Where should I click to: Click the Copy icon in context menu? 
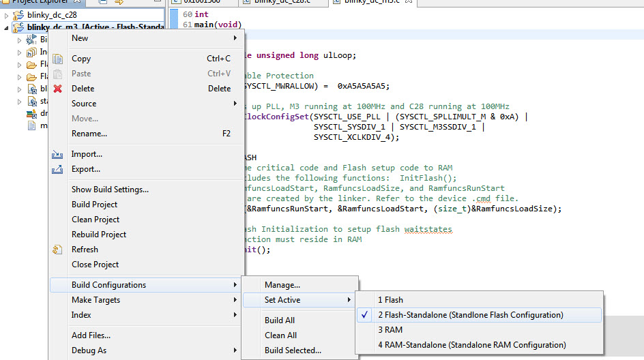point(57,59)
